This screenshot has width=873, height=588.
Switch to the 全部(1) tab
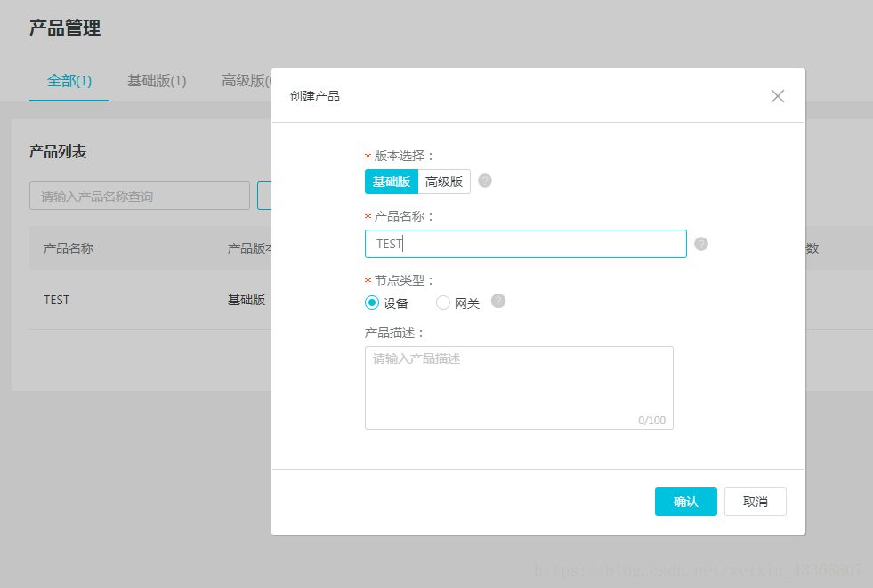tap(69, 81)
